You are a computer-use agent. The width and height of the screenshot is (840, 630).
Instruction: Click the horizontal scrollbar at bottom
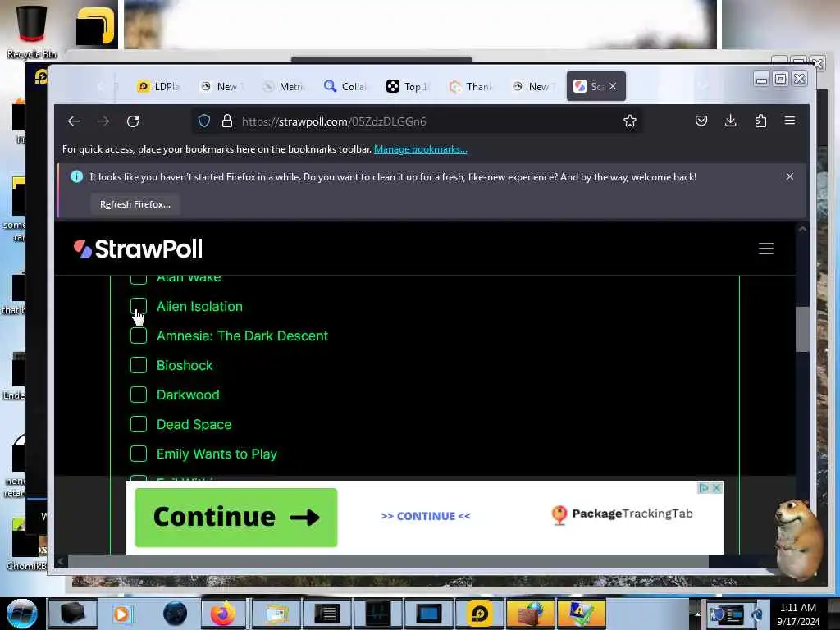click(388, 561)
